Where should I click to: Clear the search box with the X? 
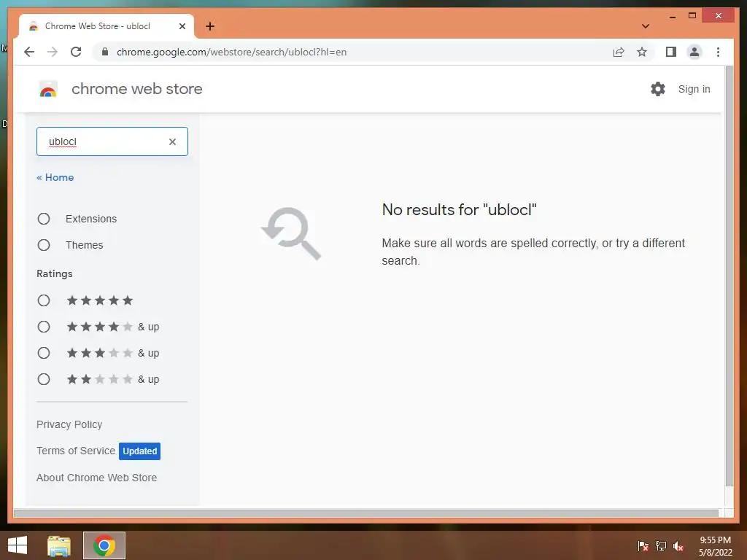[172, 141]
